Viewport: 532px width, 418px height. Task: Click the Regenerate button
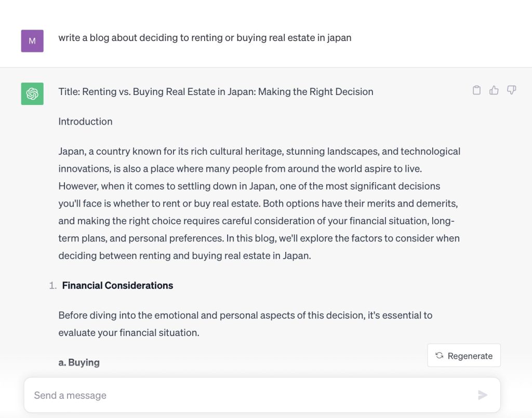464,355
